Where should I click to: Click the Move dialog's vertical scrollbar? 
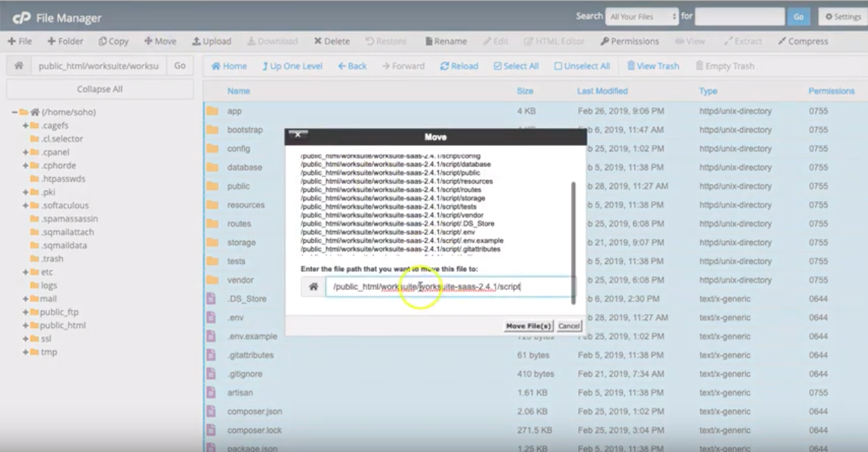coord(573,241)
